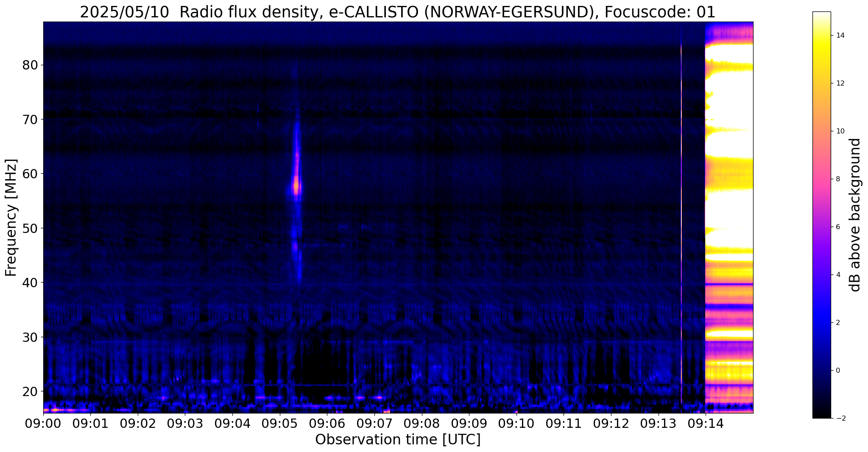The image size is (868, 452).
Task: Click the 09:02 time tick label
Action: (138, 423)
